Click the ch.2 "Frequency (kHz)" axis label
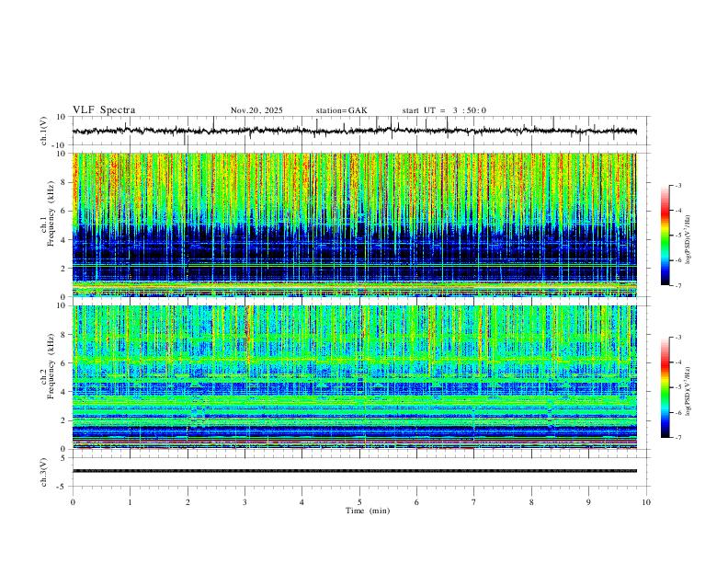This screenshot has width=728, height=563. 51,366
